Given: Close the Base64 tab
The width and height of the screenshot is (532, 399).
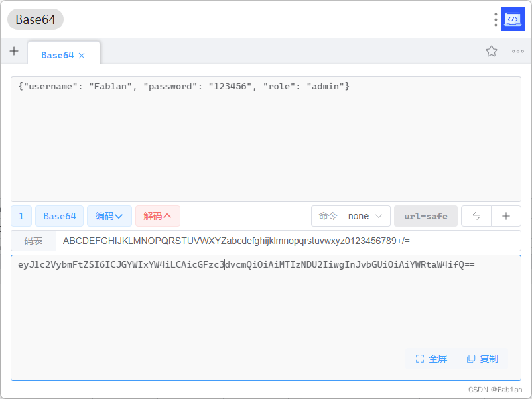Looking at the screenshot, I should tap(82, 56).
